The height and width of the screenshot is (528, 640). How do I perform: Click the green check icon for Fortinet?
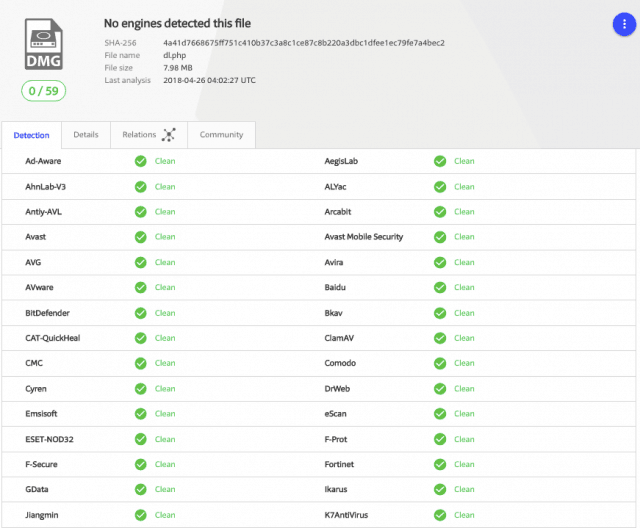[x=440, y=464]
